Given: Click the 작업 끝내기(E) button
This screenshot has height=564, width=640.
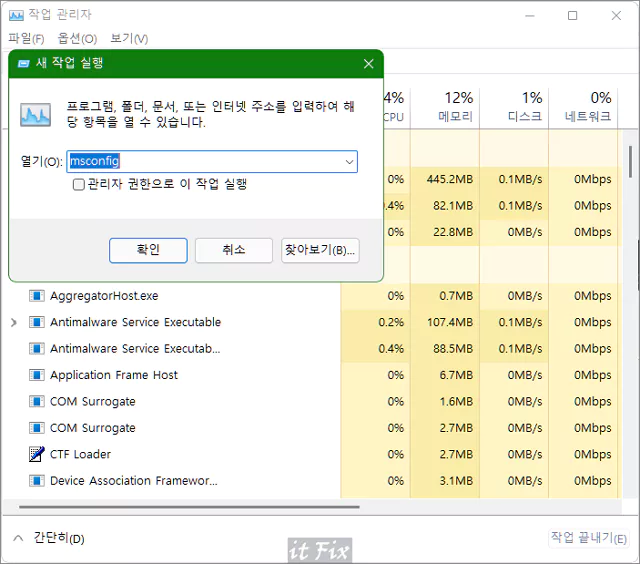Looking at the screenshot, I should [588, 538].
